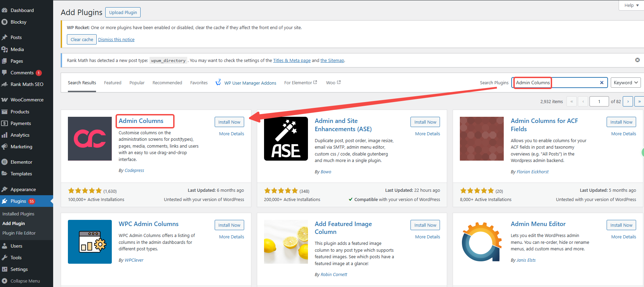Jump to the last results page
Screen dimensions: 644x287
coord(639,101)
